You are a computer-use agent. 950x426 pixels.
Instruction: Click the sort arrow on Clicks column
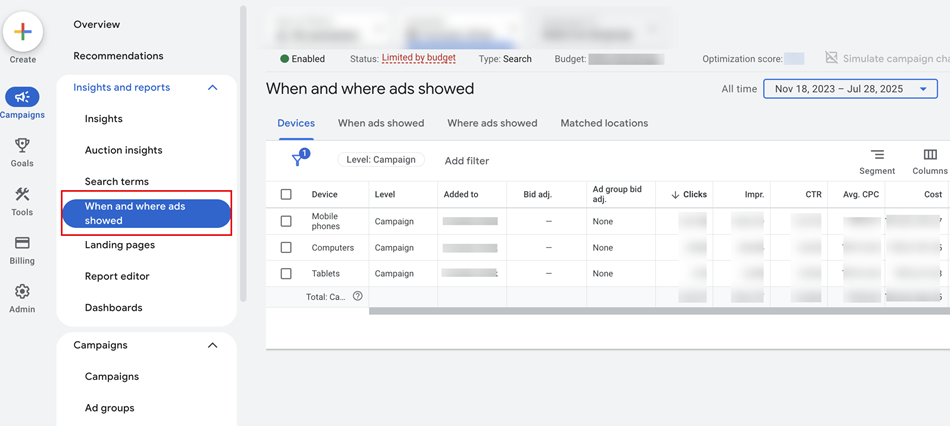coord(675,195)
